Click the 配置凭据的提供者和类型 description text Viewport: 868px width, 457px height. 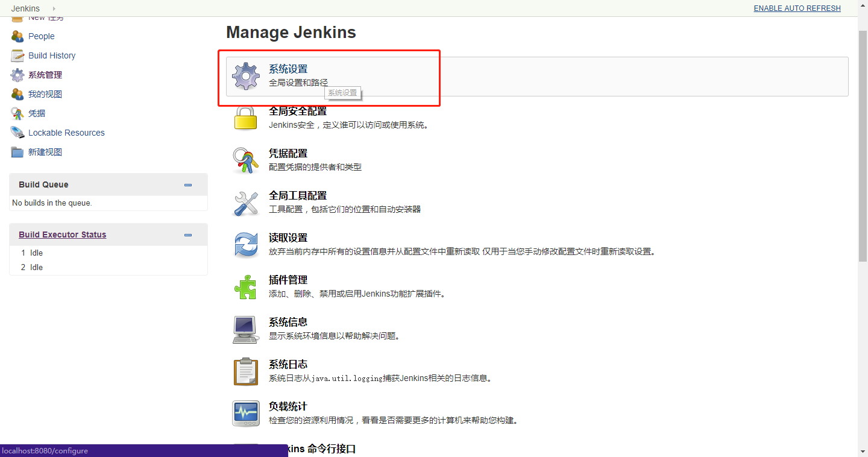[315, 167]
